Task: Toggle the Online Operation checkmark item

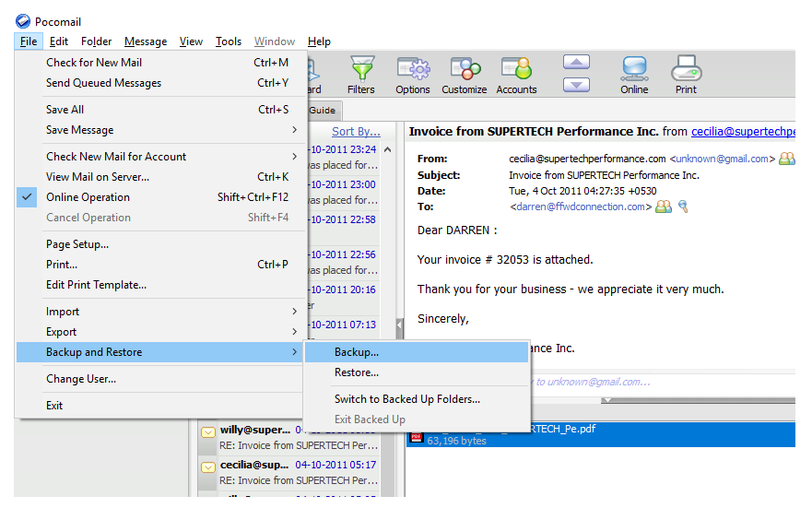Action: pyautogui.click(x=161, y=197)
